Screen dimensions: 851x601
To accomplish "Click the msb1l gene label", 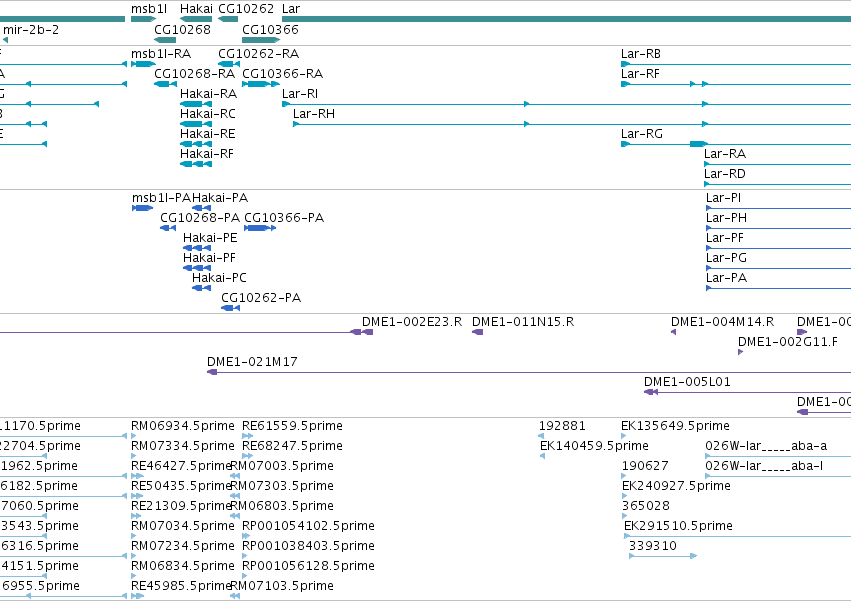I will point(149,9).
